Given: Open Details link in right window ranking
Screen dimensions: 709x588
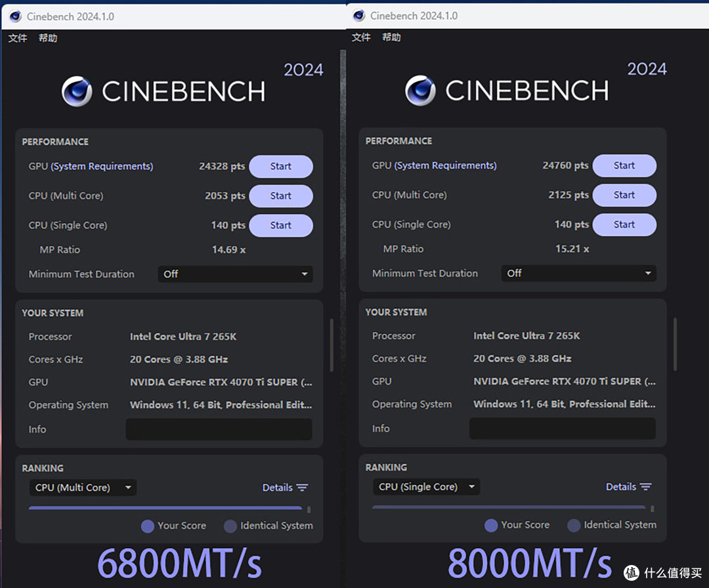Looking at the screenshot, I should 621,487.
